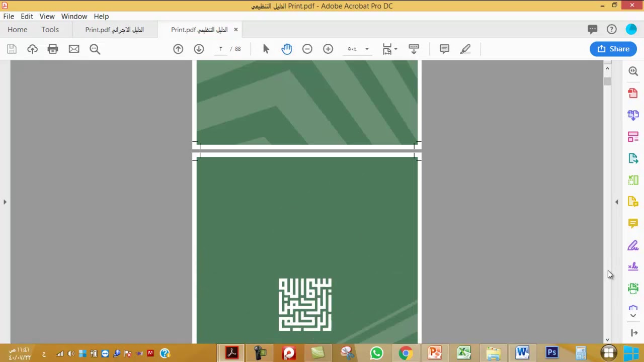Click the taskbar clock and date

coord(20,353)
